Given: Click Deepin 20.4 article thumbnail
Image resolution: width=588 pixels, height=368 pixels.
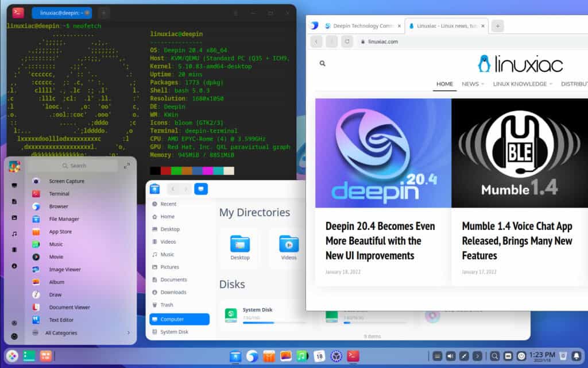Looking at the screenshot, I should 383,153.
